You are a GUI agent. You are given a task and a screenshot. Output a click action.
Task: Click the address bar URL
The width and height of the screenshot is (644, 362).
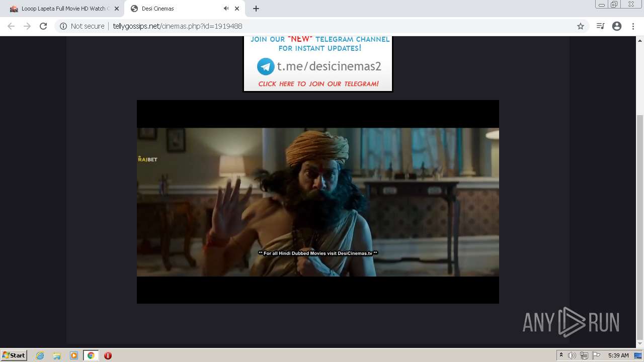(177, 26)
